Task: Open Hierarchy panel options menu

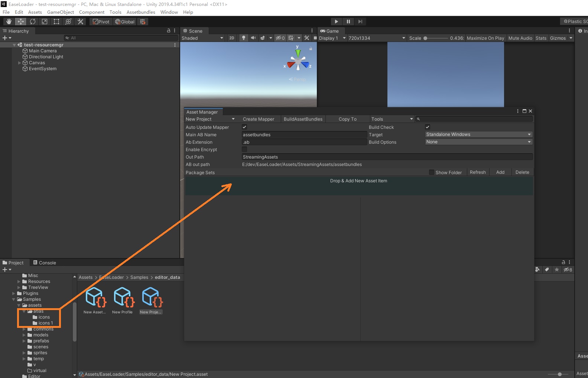Action: (x=175, y=31)
